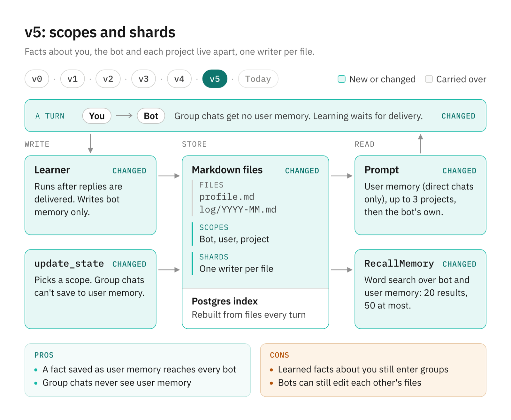Click "Rebuilt from files every turn" text
This screenshot has height=420, width=511.
point(248,315)
